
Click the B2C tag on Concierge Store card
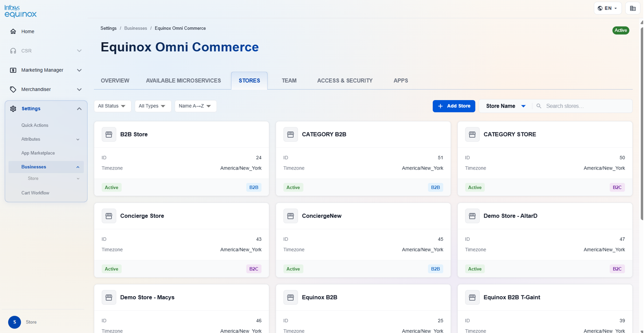254,269
